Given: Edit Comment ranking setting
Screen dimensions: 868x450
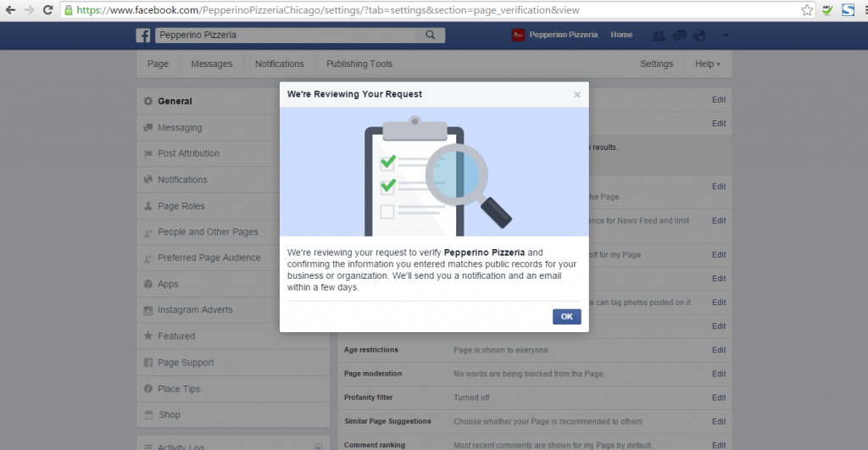Looking at the screenshot, I should pos(719,445).
